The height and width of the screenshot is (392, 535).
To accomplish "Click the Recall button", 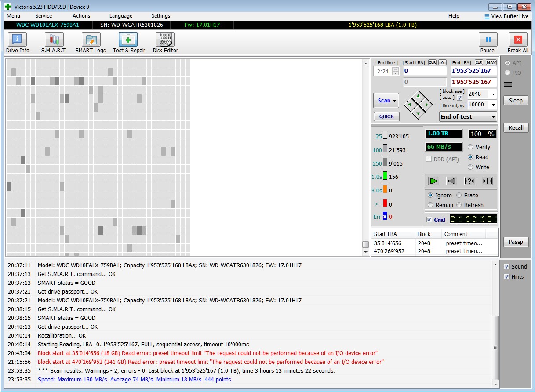I will [516, 127].
